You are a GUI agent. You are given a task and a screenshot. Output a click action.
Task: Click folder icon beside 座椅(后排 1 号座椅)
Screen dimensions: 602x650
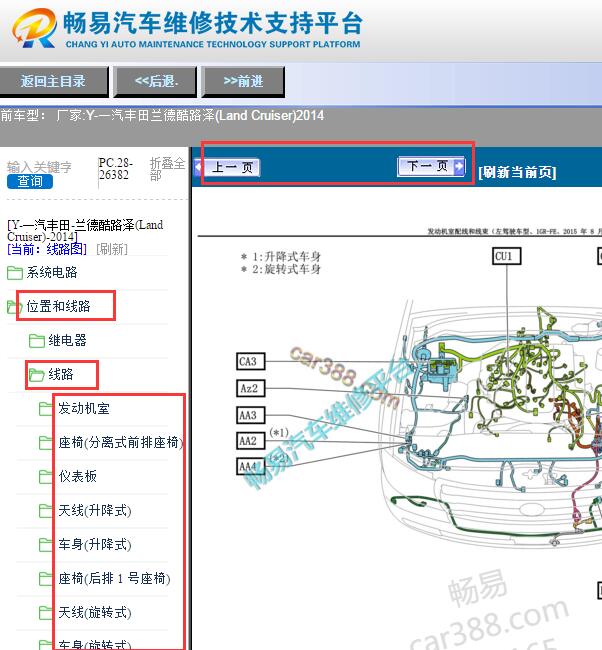click(46, 579)
